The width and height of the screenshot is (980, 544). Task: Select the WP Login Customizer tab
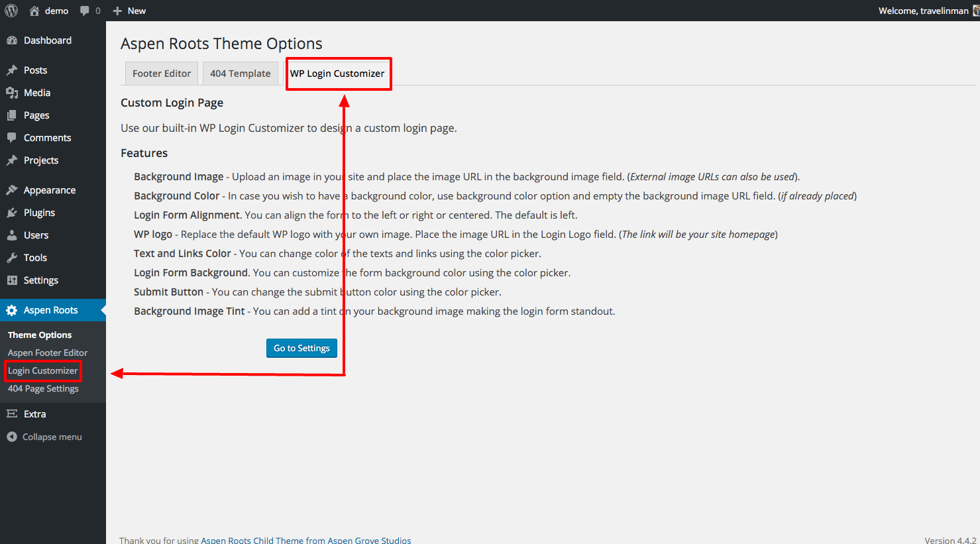[337, 74]
